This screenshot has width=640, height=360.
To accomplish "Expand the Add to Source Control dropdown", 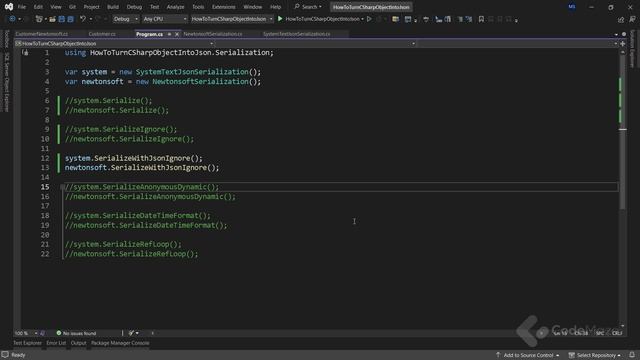I will pyautogui.click(x=527, y=355).
